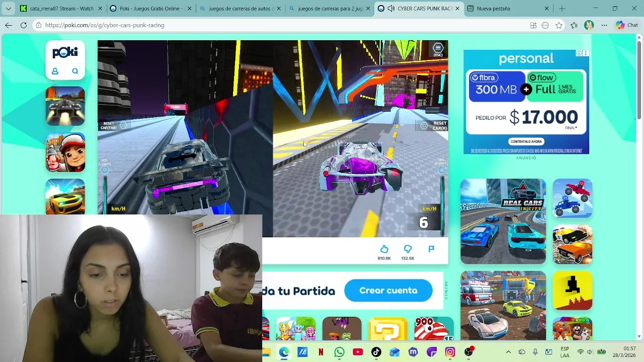This screenshot has height=362, width=644.
Task: Open Wi-Fi network tray icon
Action: pos(581,352)
